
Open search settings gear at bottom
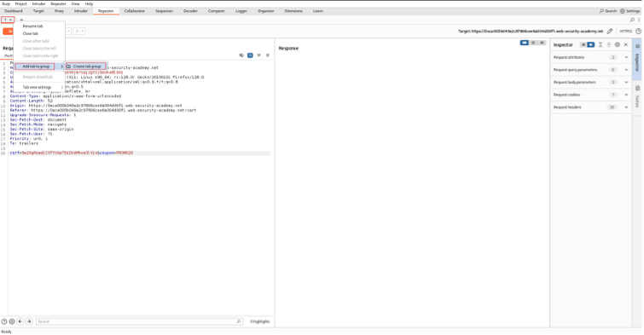(12, 321)
